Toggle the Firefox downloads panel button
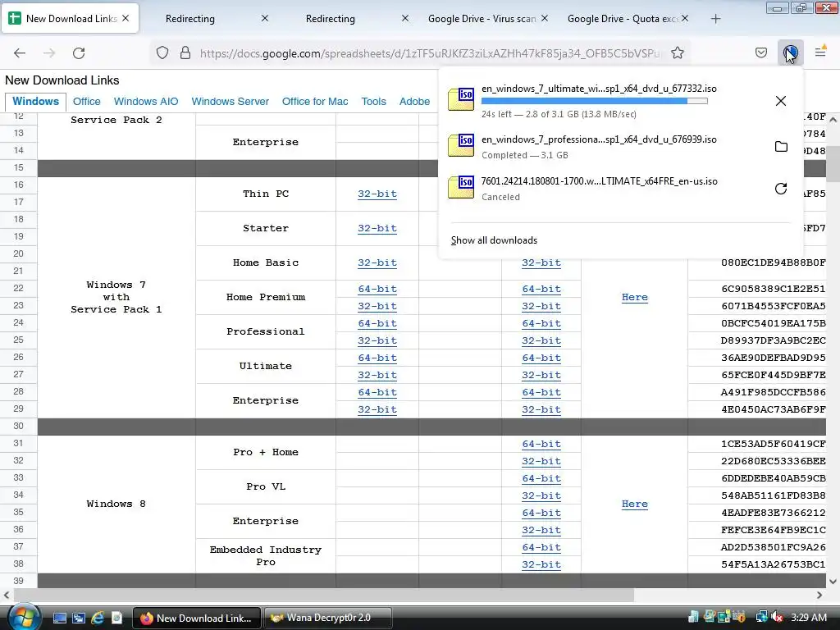 click(790, 52)
